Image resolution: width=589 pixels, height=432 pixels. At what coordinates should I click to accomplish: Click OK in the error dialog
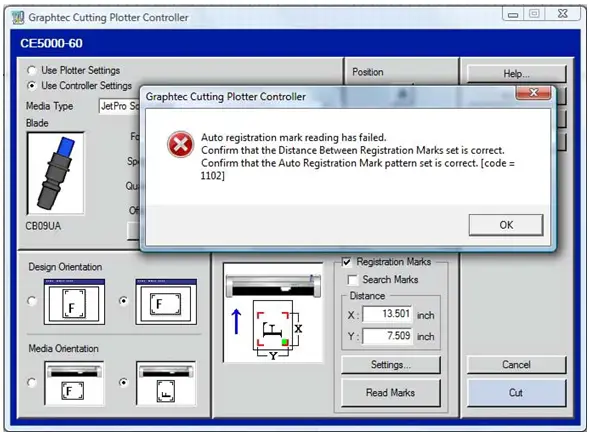tap(506, 225)
